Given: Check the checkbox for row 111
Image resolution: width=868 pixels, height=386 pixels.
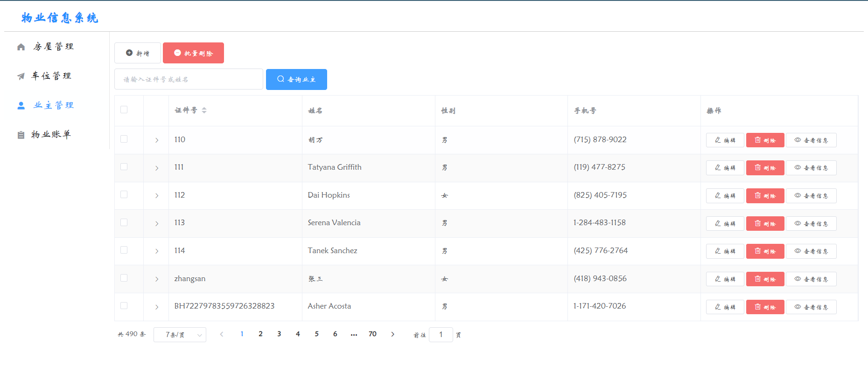Looking at the screenshot, I should tap(124, 166).
